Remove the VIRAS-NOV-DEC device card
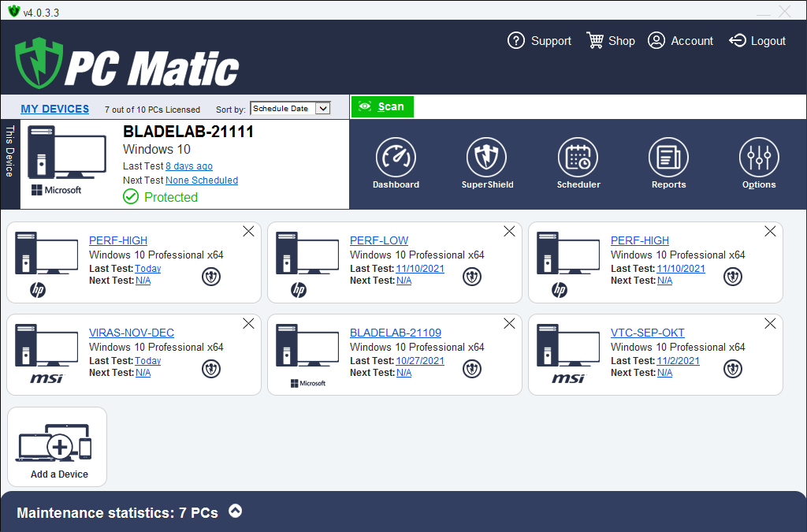The image size is (807, 532). 248,323
